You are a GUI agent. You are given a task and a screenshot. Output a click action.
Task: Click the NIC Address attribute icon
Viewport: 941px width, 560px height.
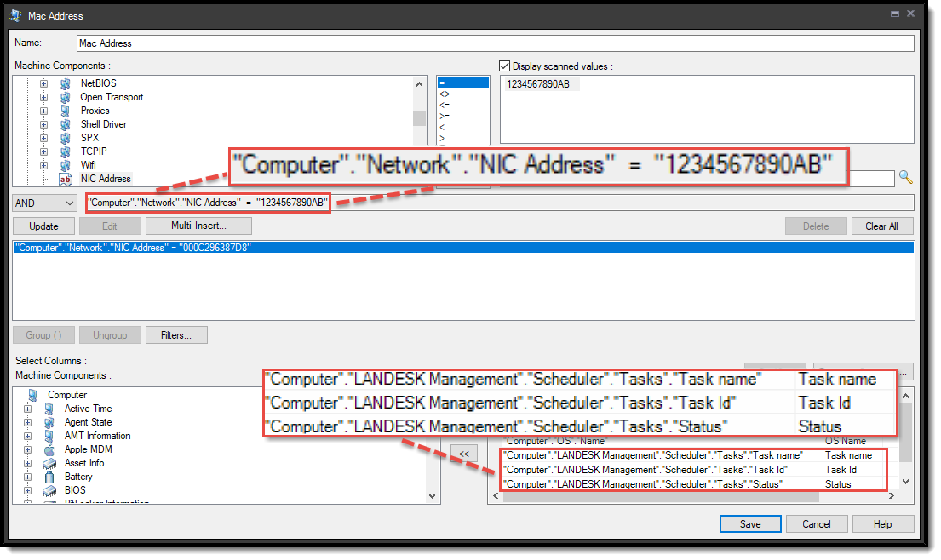tap(65, 179)
